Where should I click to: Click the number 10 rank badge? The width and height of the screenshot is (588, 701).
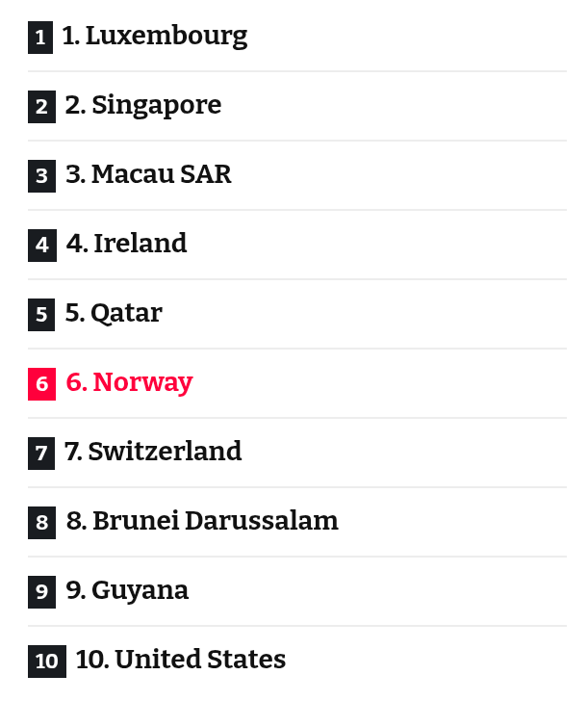click(47, 662)
